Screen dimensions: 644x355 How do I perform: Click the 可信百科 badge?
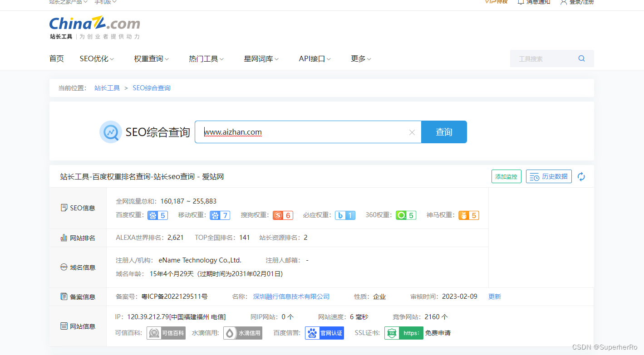(x=166, y=333)
